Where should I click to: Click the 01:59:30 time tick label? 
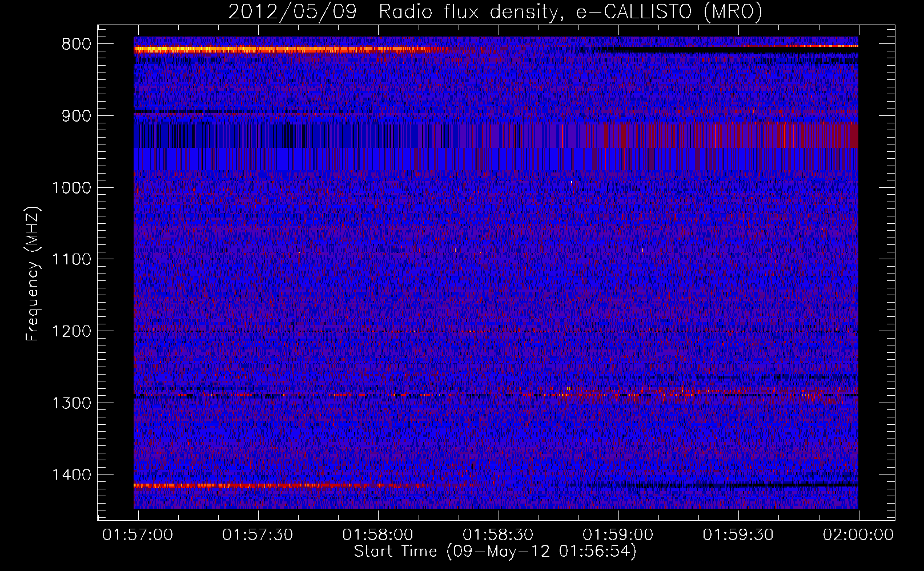tap(738, 535)
